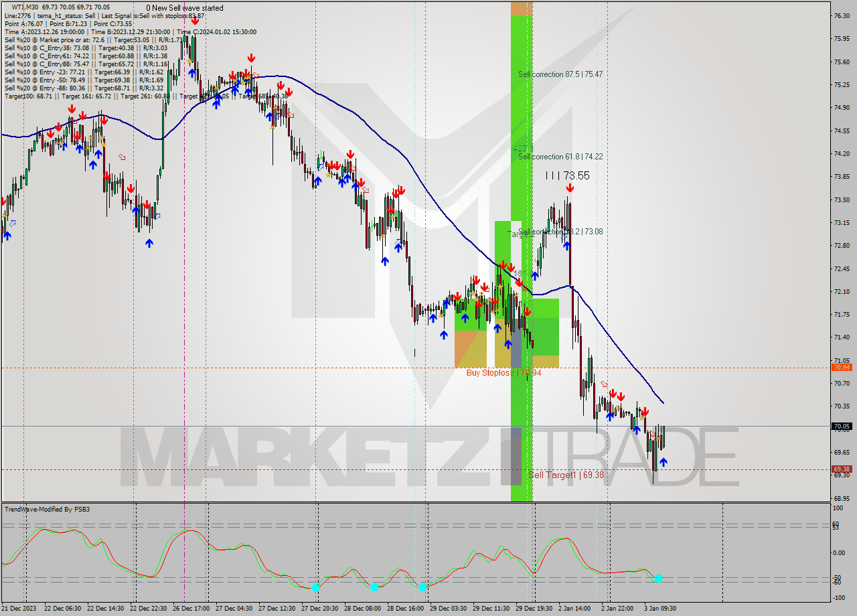Click the '| | | 73.55' point C label
857x616 pixels.
pyautogui.click(x=567, y=175)
